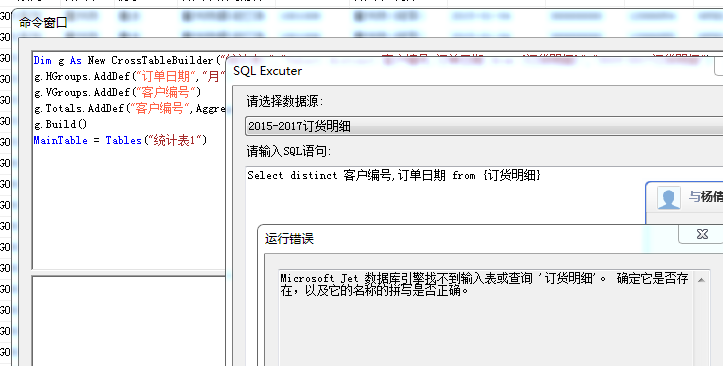Click the g.Totals.AddDef code line
The image size is (723, 366).
(x=130, y=108)
